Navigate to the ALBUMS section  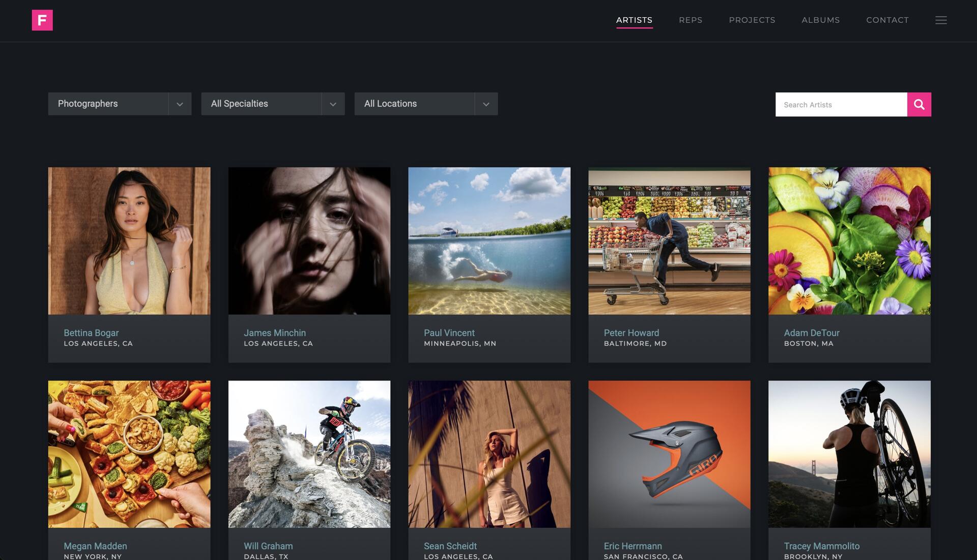pos(821,20)
